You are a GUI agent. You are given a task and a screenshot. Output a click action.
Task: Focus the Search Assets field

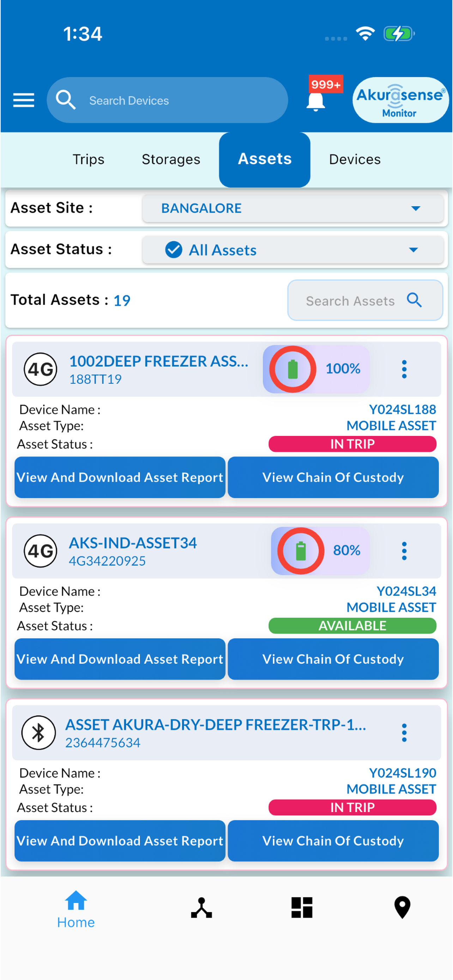click(x=365, y=300)
